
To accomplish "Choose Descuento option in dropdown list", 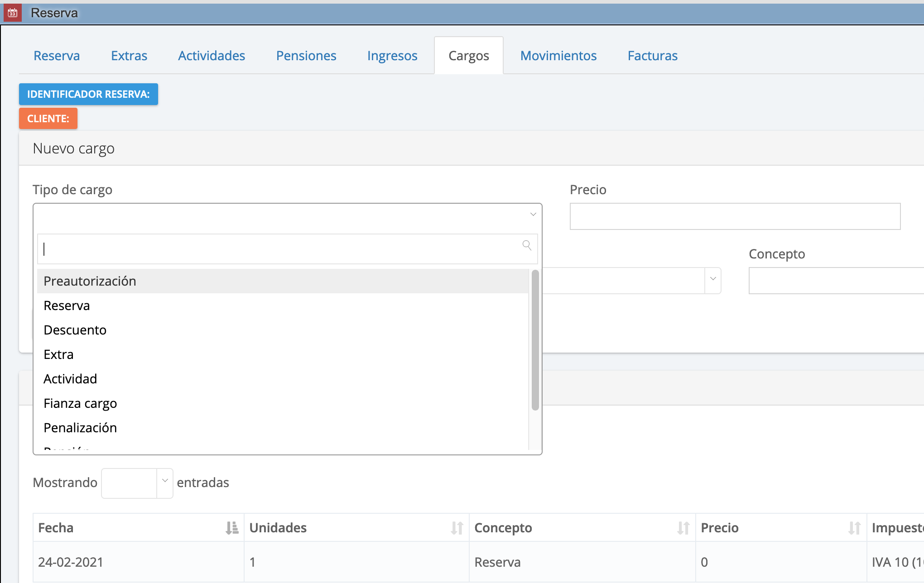I will [75, 330].
